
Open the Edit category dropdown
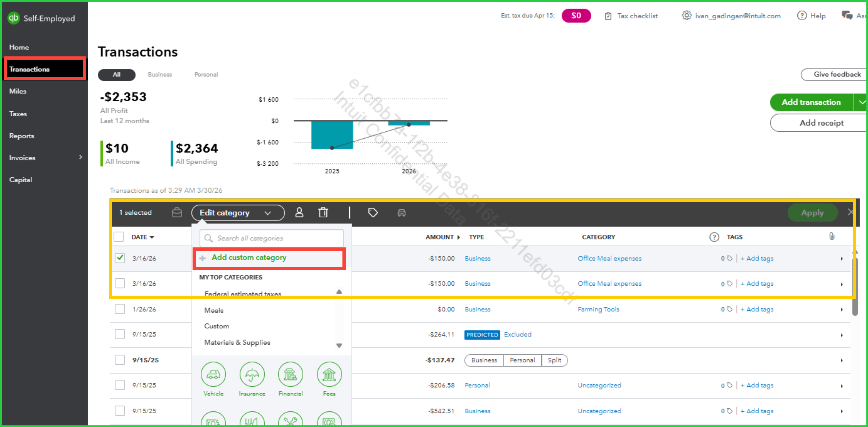point(238,213)
